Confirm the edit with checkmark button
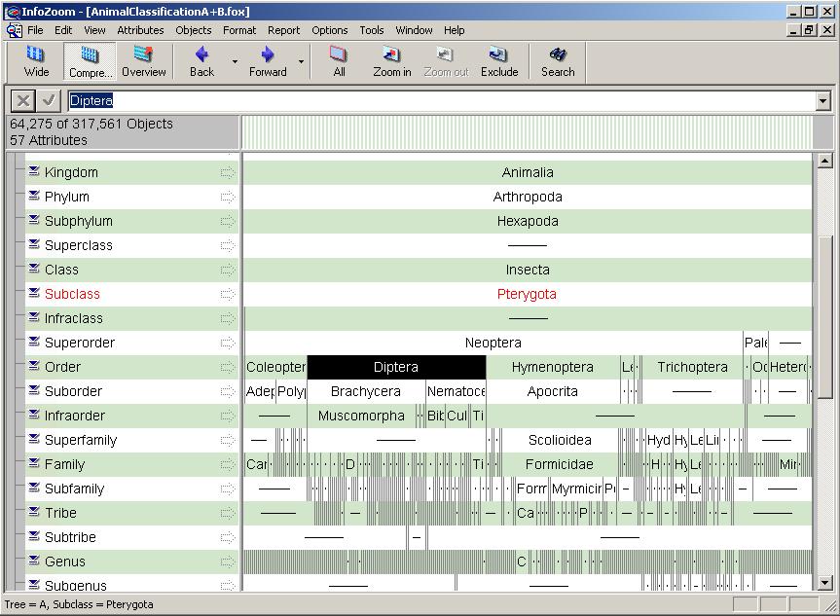 click(49, 100)
